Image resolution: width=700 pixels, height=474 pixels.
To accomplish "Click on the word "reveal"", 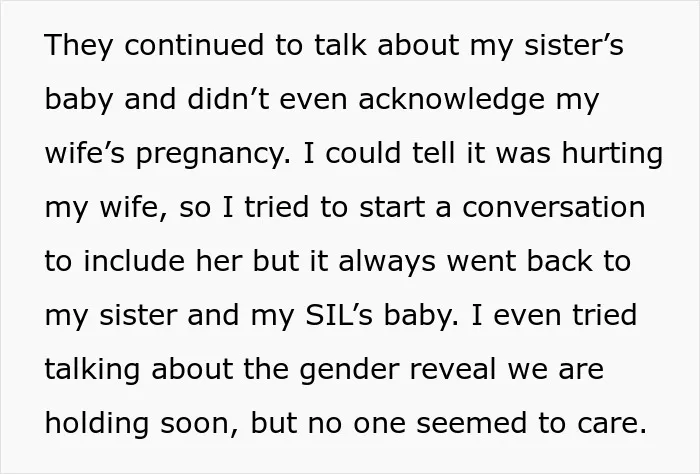I will (453, 369).
